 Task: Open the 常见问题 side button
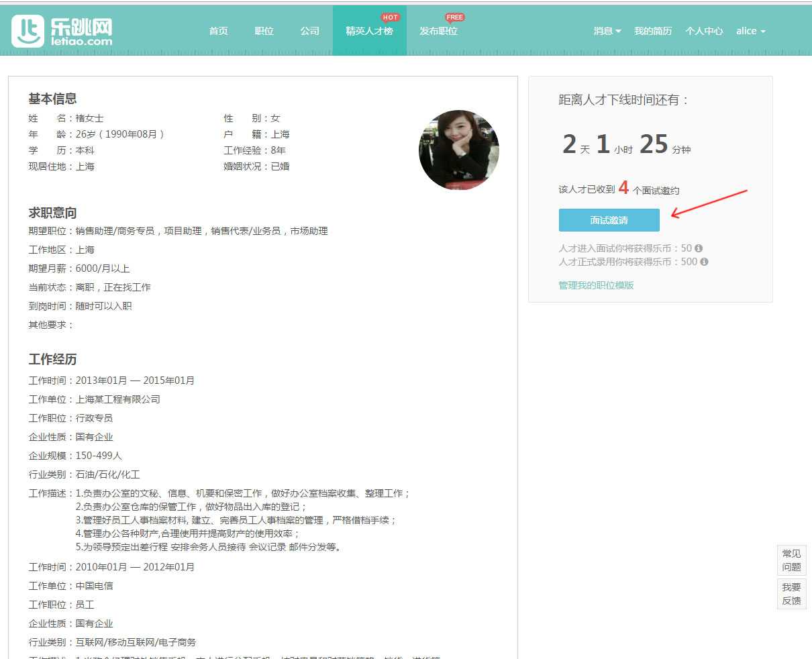point(791,560)
